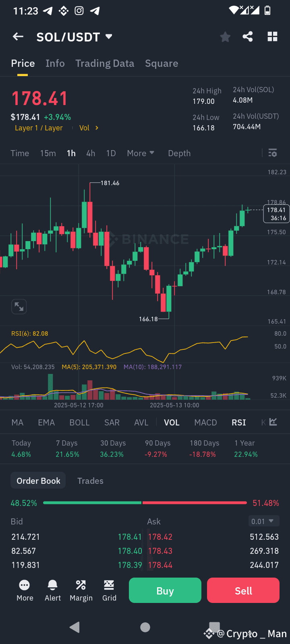The image size is (290, 644).
Task: Open the Vol tag with the arrow
Action: [x=89, y=128]
